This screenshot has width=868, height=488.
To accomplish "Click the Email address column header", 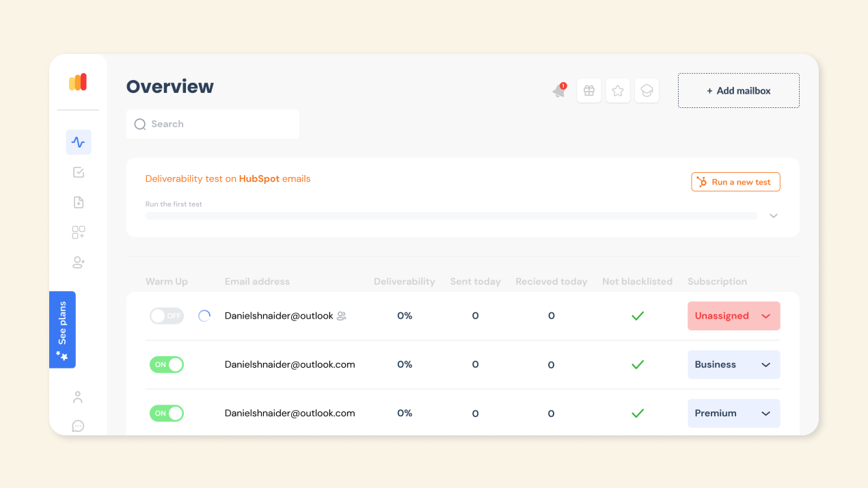I will [x=257, y=281].
